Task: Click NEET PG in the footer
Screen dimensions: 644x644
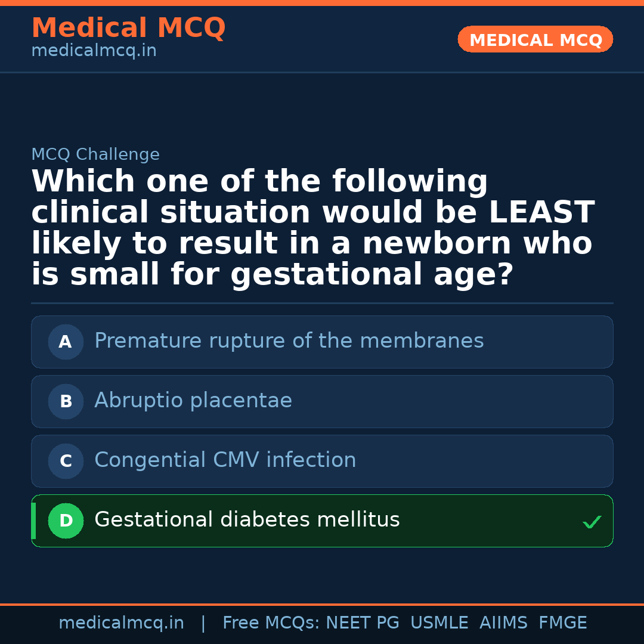Action: 363,623
